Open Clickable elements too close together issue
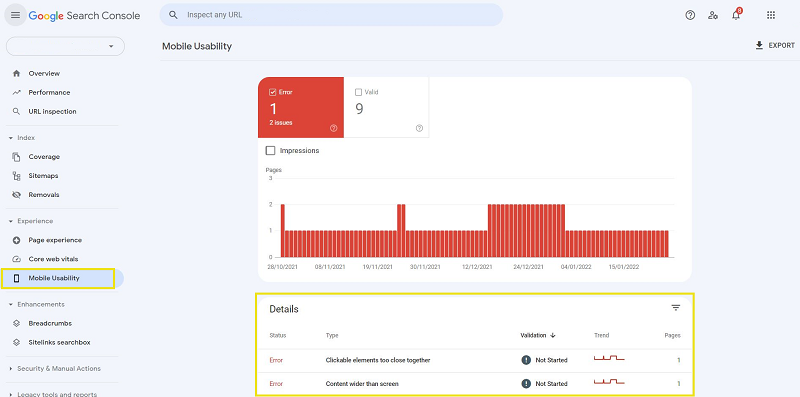Viewport: 800px width, 397px height. click(x=378, y=360)
